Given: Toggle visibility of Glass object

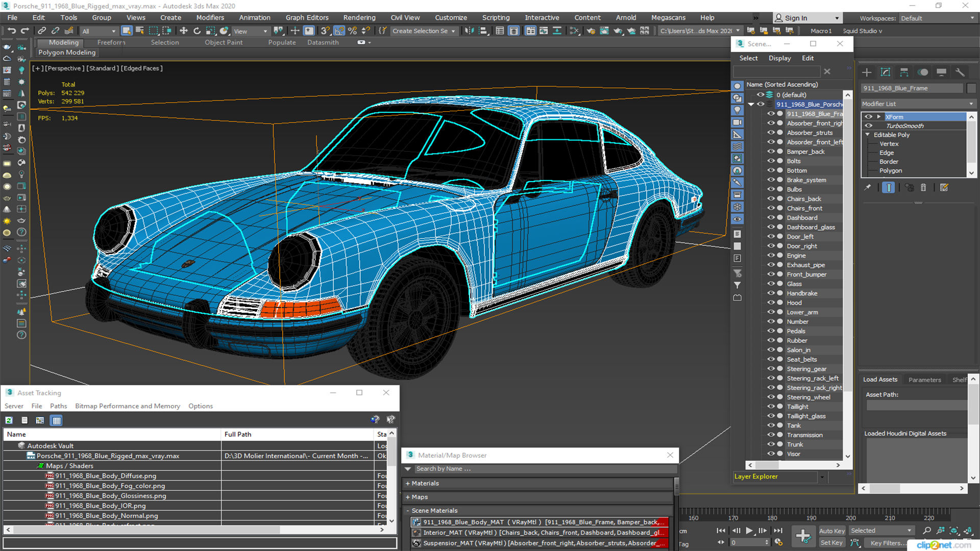Looking at the screenshot, I should click(x=771, y=284).
